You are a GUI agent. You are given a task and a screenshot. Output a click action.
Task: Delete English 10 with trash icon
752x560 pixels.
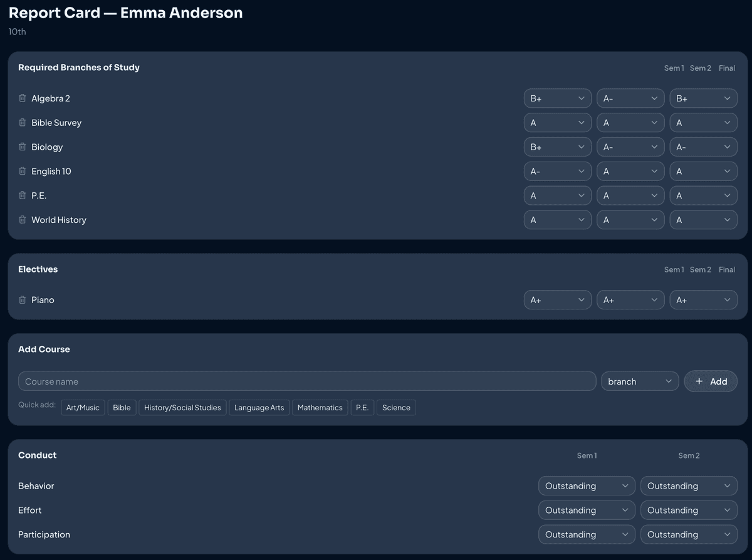point(23,172)
